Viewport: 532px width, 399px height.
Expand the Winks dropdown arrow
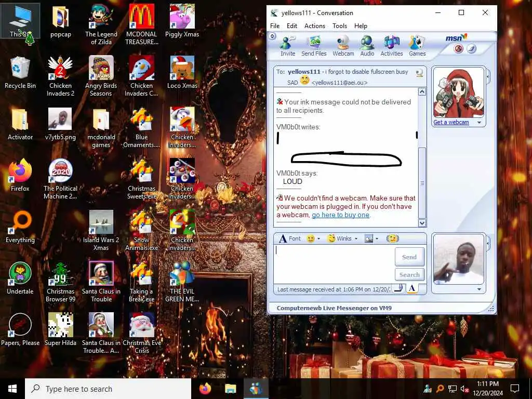coord(356,239)
